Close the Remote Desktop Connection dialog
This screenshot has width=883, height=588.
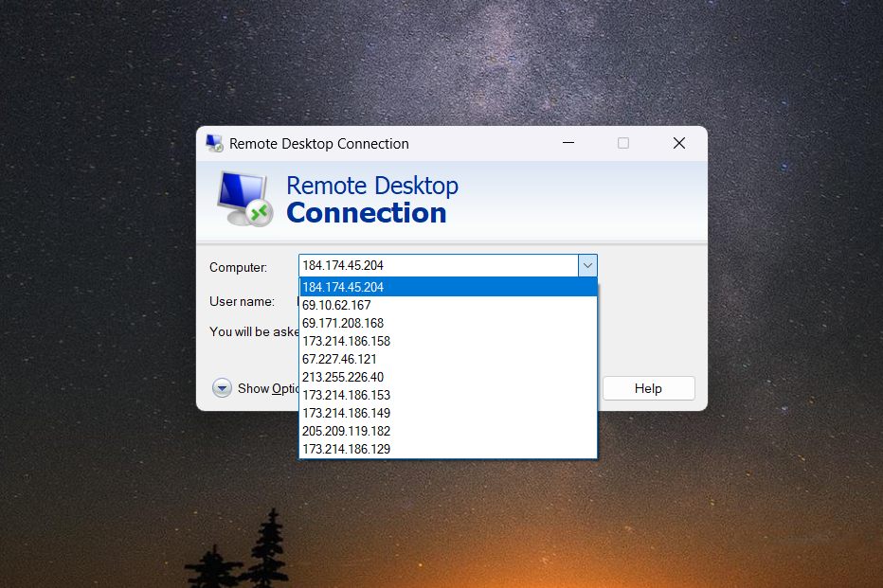[678, 144]
